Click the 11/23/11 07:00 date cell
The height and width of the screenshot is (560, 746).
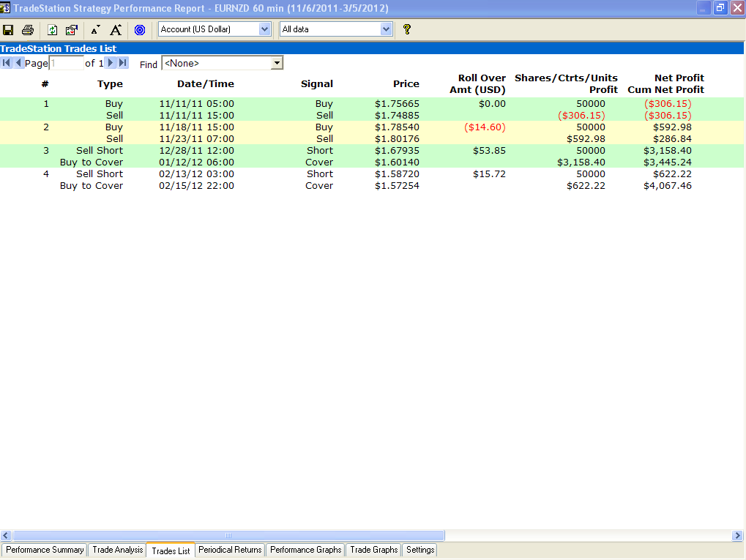[196, 139]
